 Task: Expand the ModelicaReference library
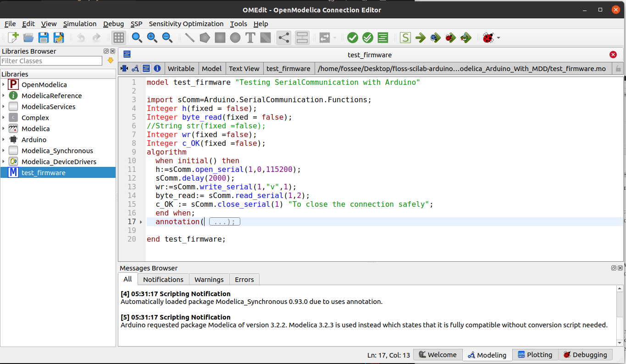tap(3, 95)
